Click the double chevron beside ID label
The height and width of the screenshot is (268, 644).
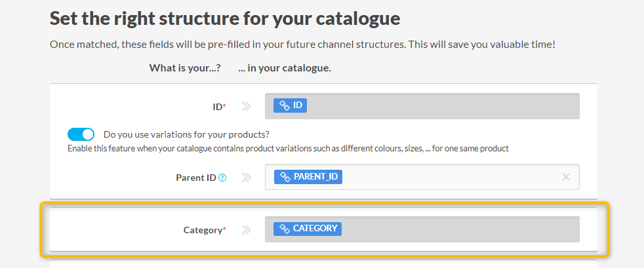[x=246, y=106]
